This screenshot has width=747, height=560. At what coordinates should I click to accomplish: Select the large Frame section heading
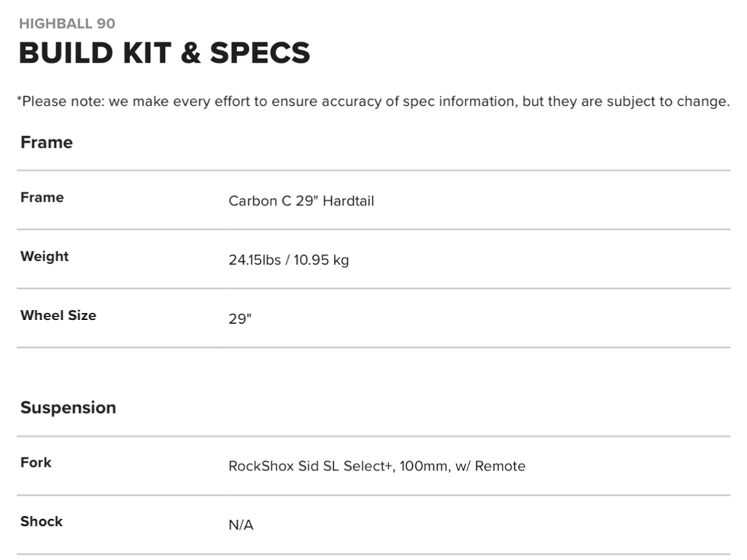(47, 142)
